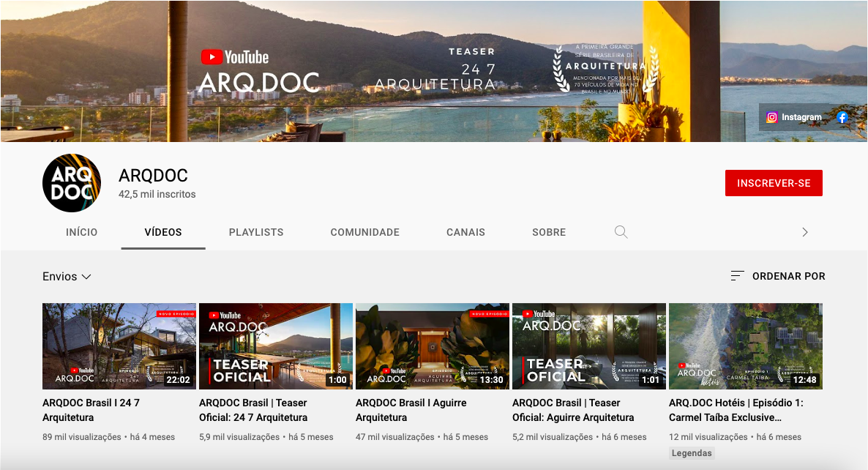Click the sort lines icon beside ORDENAR POR
Viewport: 868px width, 470px height.
(x=737, y=276)
